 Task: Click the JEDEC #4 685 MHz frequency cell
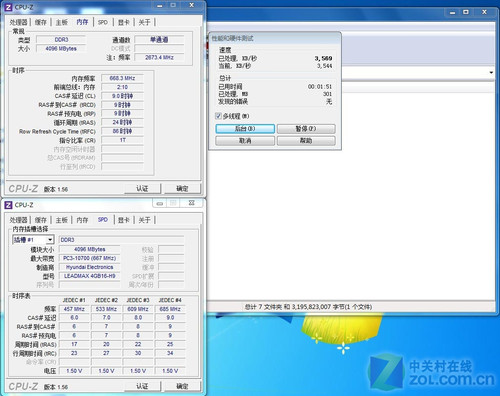click(x=170, y=309)
